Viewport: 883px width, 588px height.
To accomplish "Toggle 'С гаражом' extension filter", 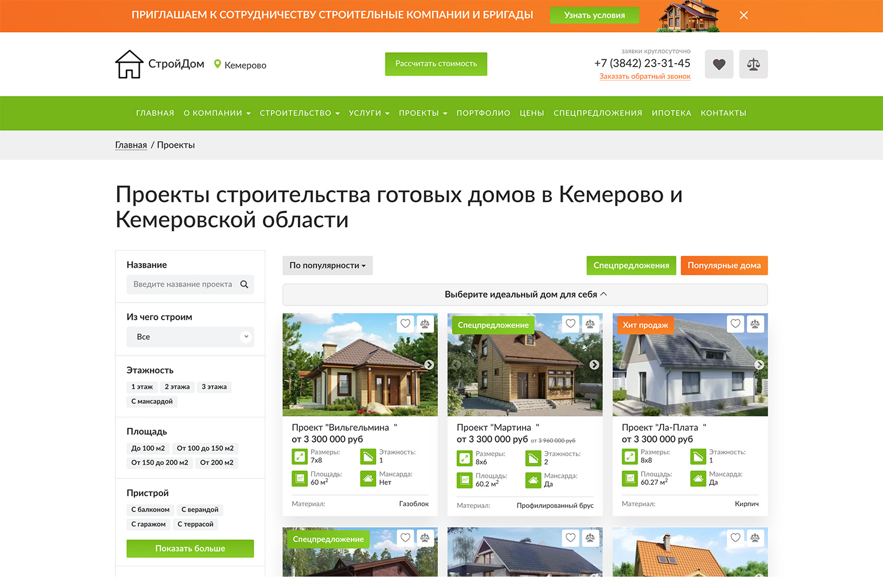I will tap(148, 524).
